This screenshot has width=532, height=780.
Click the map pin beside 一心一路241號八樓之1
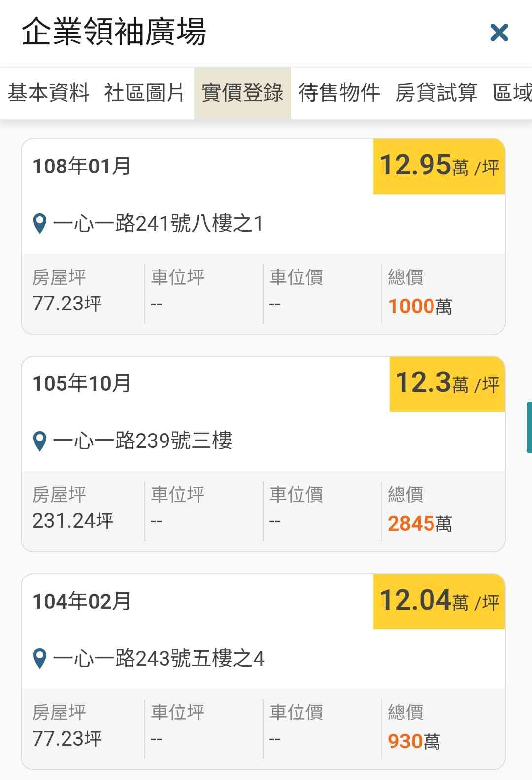(x=39, y=224)
